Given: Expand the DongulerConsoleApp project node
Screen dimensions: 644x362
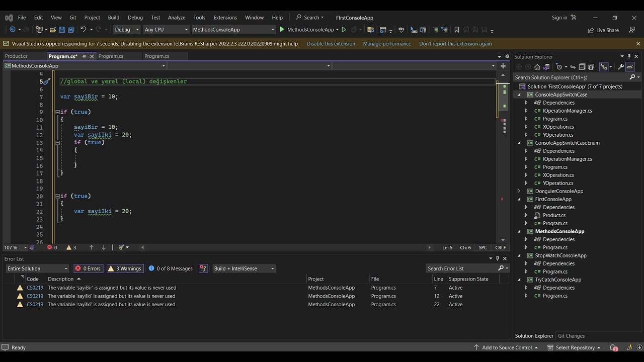Looking at the screenshot, I should tap(519, 191).
